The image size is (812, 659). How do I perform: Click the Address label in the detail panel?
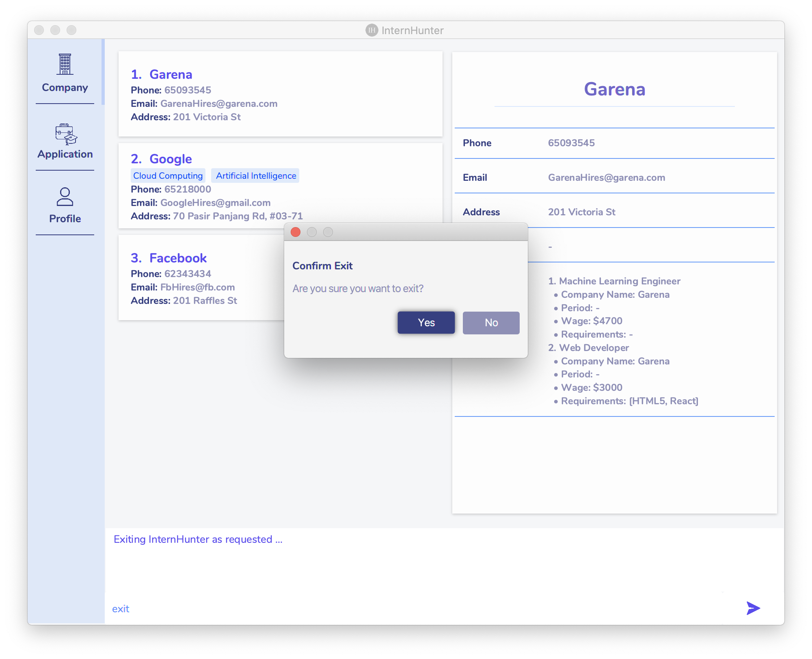pyautogui.click(x=481, y=212)
